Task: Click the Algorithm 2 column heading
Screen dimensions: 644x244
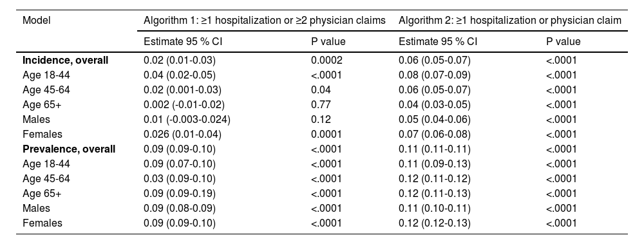Action: click(x=509, y=21)
